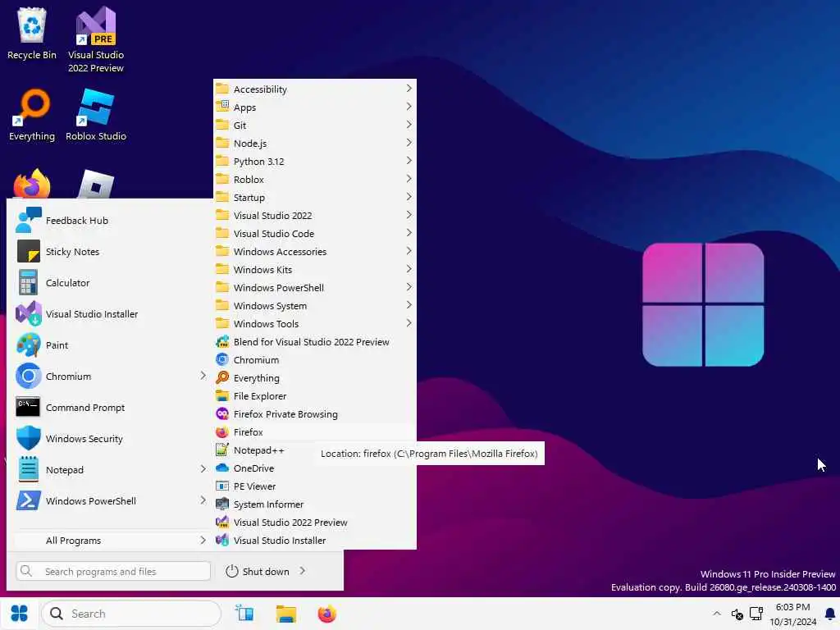Image resolution: width=840 pixels, height=630 pixels.
Task: Open Windows Accessories folder
Action: coord(314,251)
